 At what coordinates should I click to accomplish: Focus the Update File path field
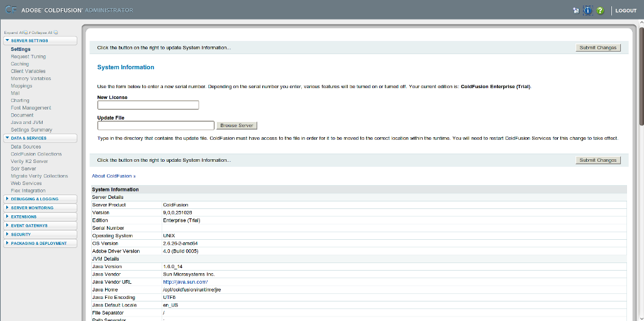coord(156,125)
